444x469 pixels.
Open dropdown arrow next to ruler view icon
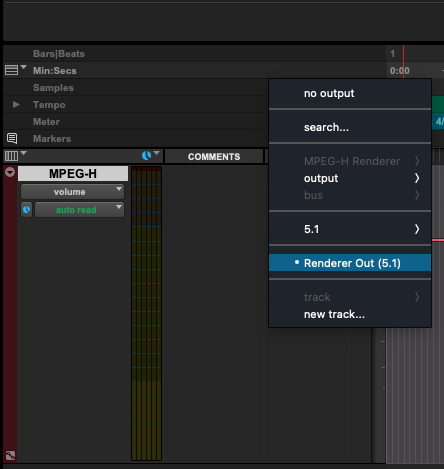(23, 67)
